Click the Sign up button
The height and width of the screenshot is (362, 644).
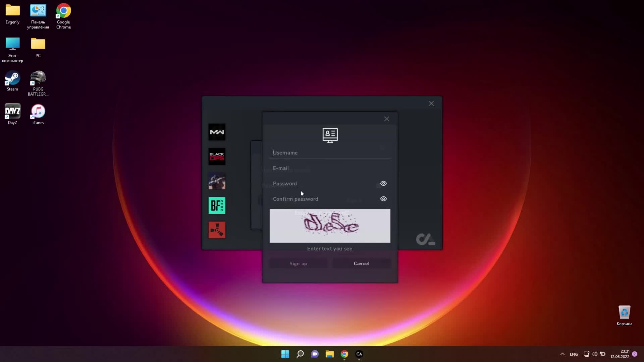(298, 263)
